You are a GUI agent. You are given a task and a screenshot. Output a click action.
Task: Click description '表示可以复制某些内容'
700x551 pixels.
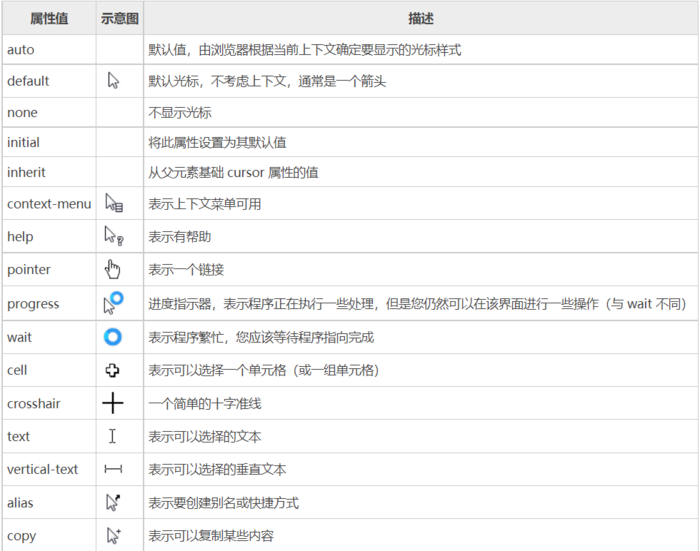tap(211, 535)
